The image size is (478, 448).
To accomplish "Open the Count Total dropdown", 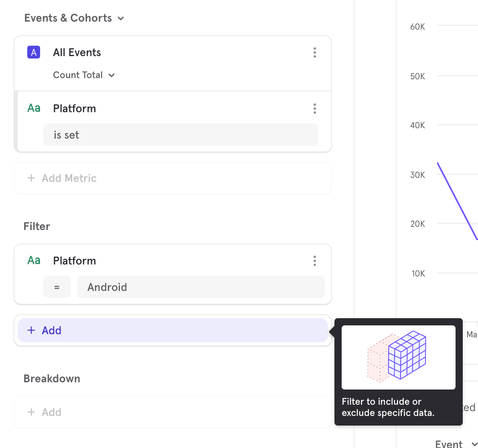I will pyautogui.click(x=84, y=75).
